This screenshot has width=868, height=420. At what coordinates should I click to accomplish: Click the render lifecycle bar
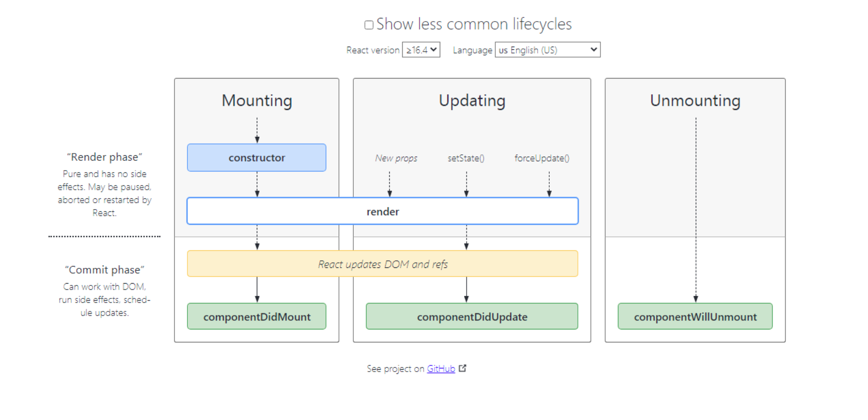coord(382,211)
